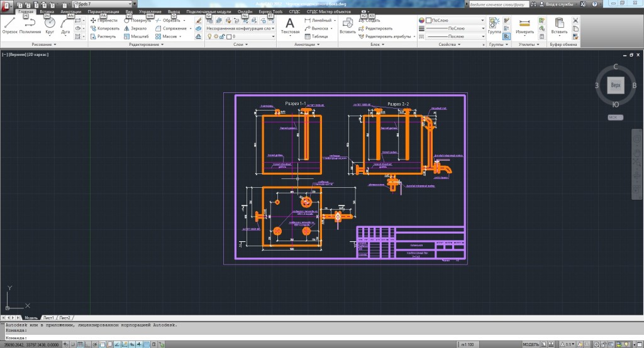Click the object color swatch wheel icon

click(x=421, y=20)
